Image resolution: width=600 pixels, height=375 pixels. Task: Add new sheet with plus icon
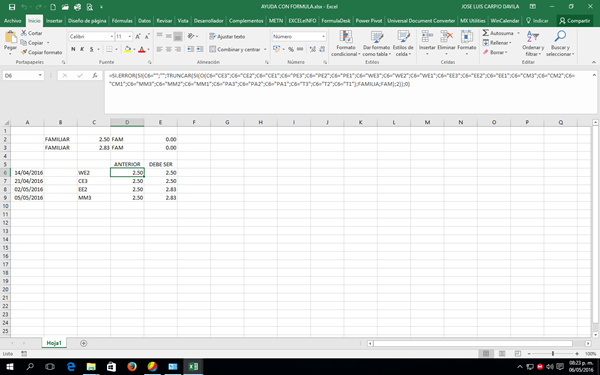[x=83, y=343]
